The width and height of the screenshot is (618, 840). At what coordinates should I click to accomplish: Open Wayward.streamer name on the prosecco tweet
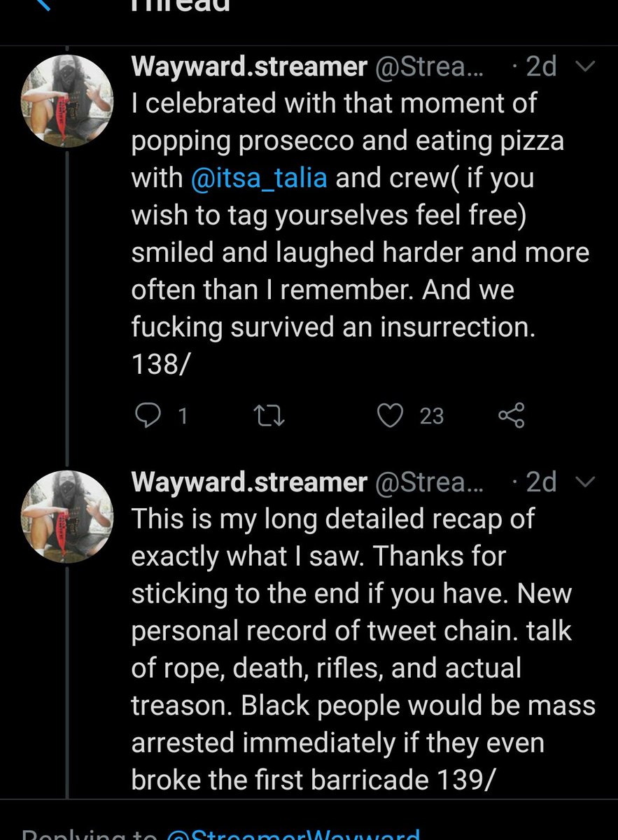coord(249,66)
